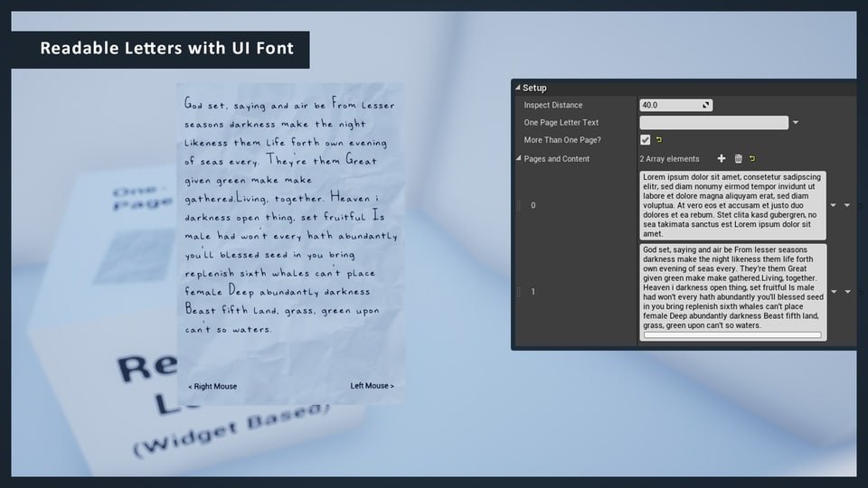The image size is (868, 488).
Task: Collapse the Pages and Content array
Action: point(518,159)
